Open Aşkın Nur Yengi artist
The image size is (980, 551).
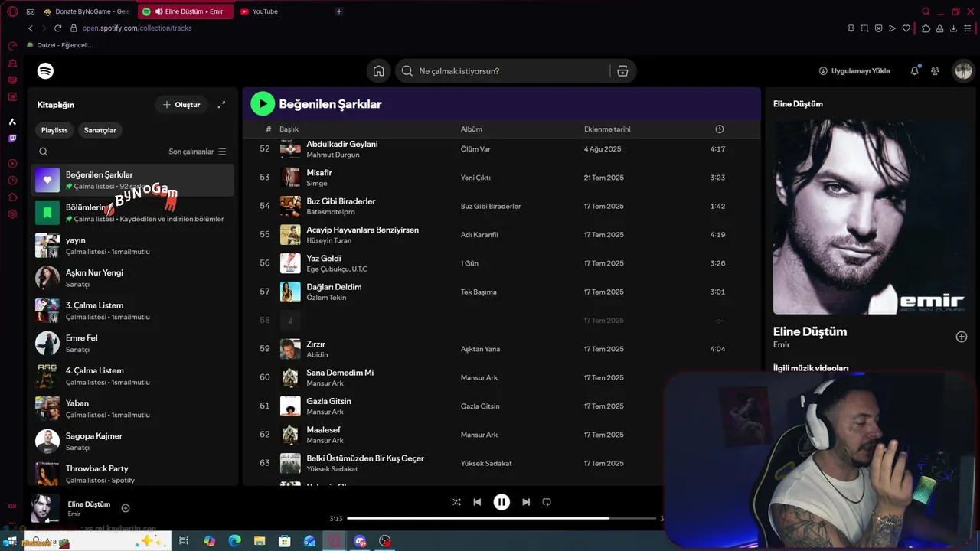coord(133,278)
